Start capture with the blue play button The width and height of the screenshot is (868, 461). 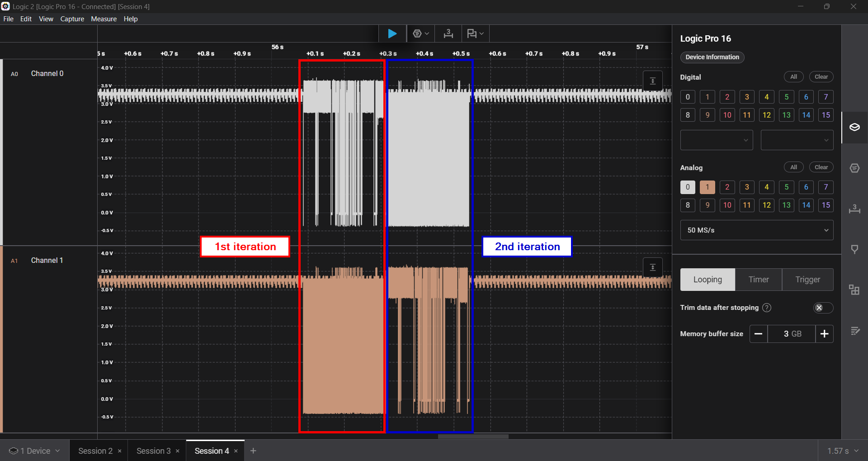pyautogui.click(x=392, y=33)
